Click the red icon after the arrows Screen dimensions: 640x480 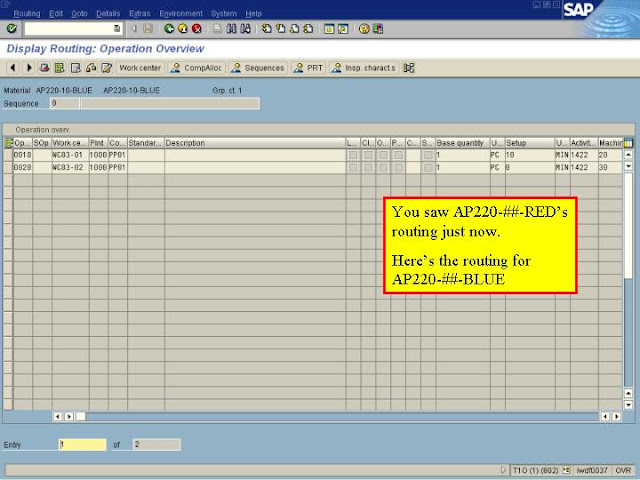(44, 68)
